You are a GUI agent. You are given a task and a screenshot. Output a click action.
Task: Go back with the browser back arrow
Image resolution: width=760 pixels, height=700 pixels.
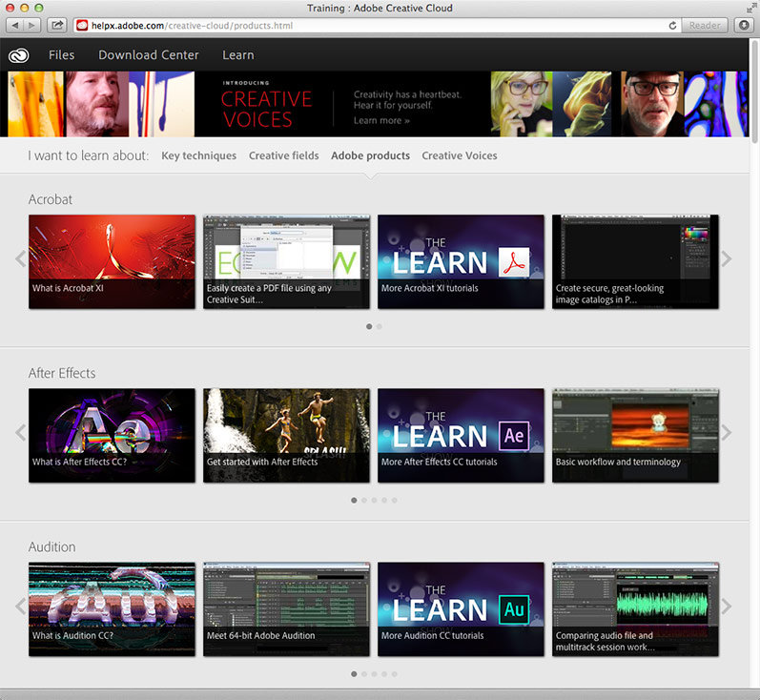(x=15, y=25)
